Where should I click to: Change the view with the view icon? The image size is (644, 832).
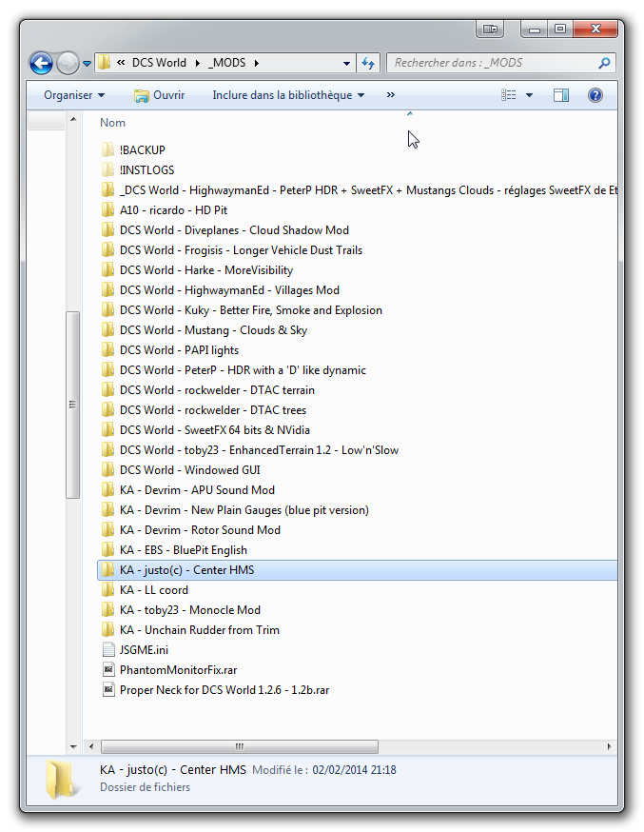coord(508,95)
